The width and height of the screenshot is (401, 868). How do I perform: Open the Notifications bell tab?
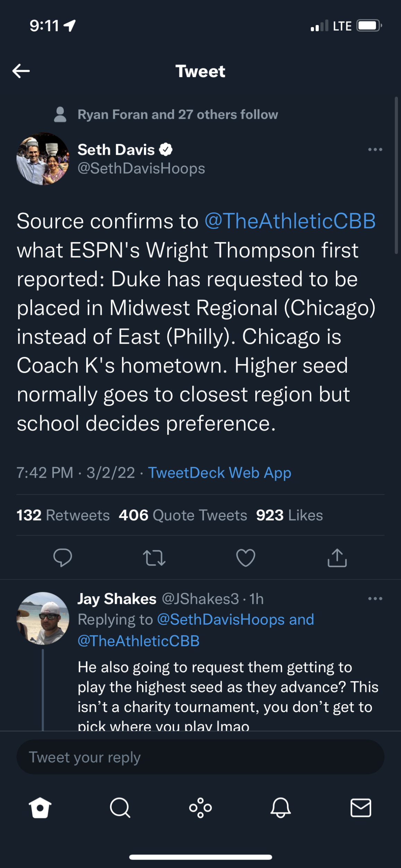click(x=280, y=808)
